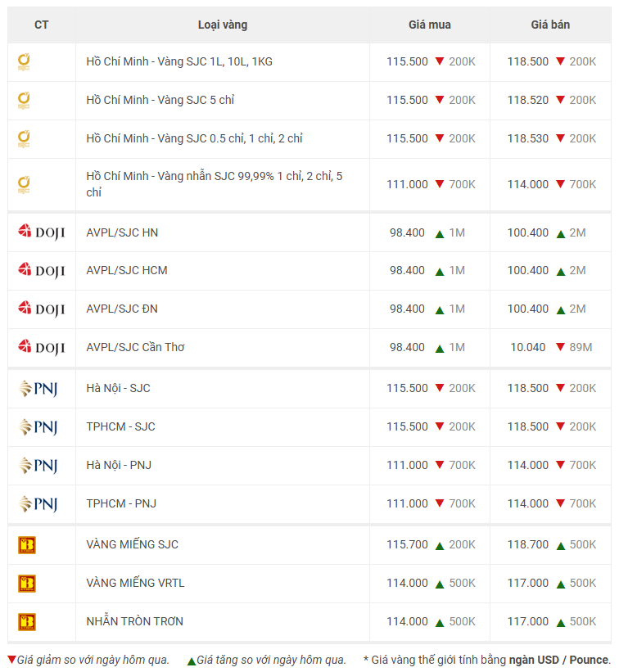Click footer note Giá tăng so với ngày hôm qua

pos(271,660)
